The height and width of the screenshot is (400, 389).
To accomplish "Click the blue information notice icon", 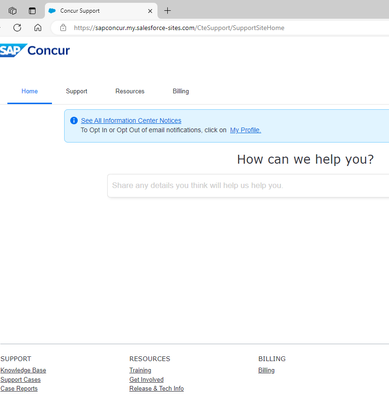I will click(x=74, y=120).
